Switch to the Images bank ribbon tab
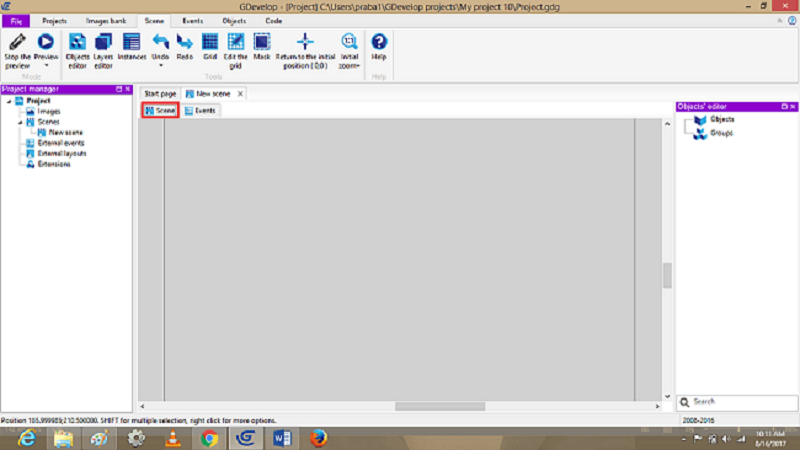The image size is (800, 450). [x=106, y=21]
